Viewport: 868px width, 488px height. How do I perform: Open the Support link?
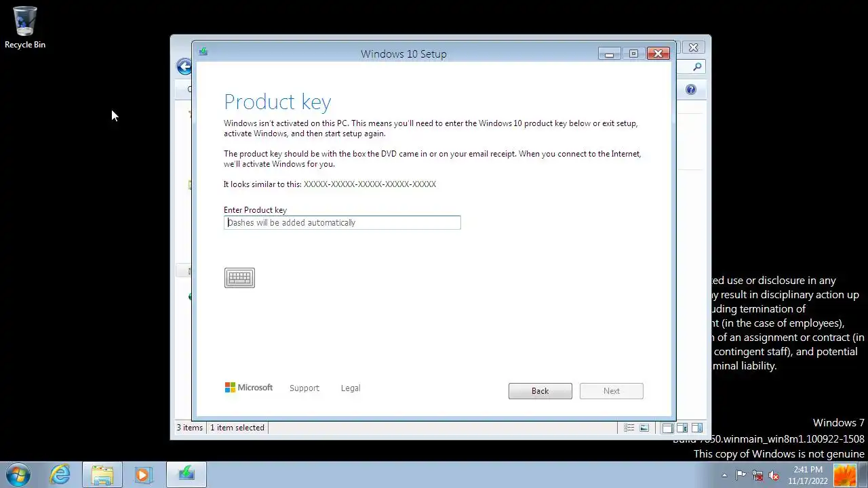pyautogui.click(x=304, y=388)
